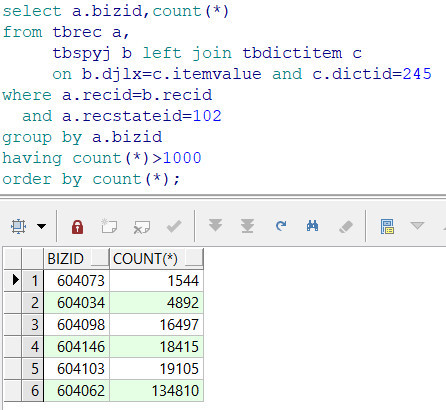Click the fetch last page arrow icon

[x=247, y=226]
